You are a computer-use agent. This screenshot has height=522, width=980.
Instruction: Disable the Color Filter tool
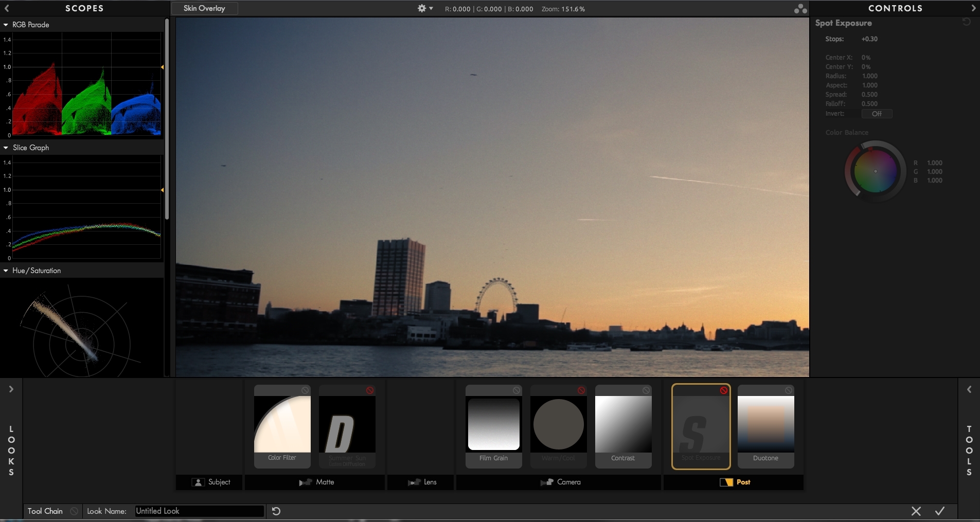(x=305, y=390)
